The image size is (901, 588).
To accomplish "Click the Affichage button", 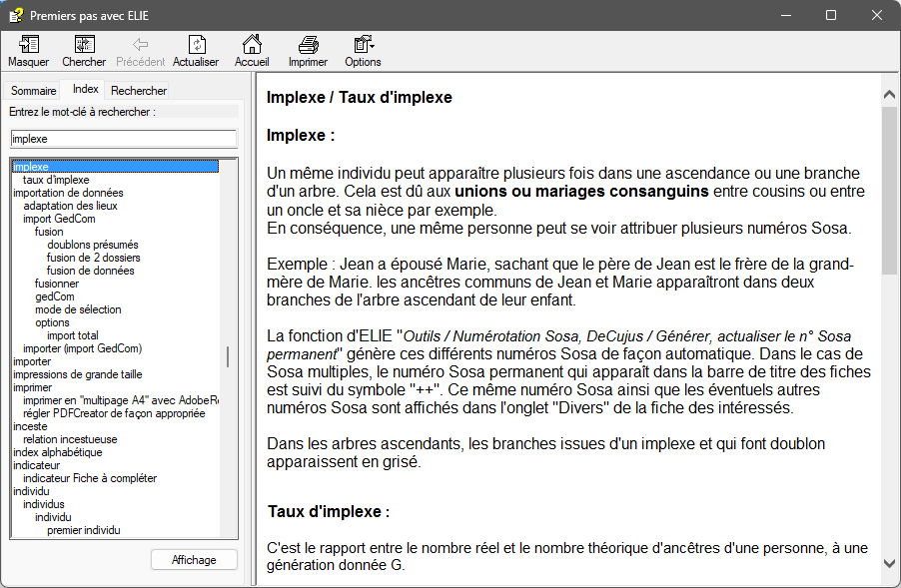I will (194, 560).
